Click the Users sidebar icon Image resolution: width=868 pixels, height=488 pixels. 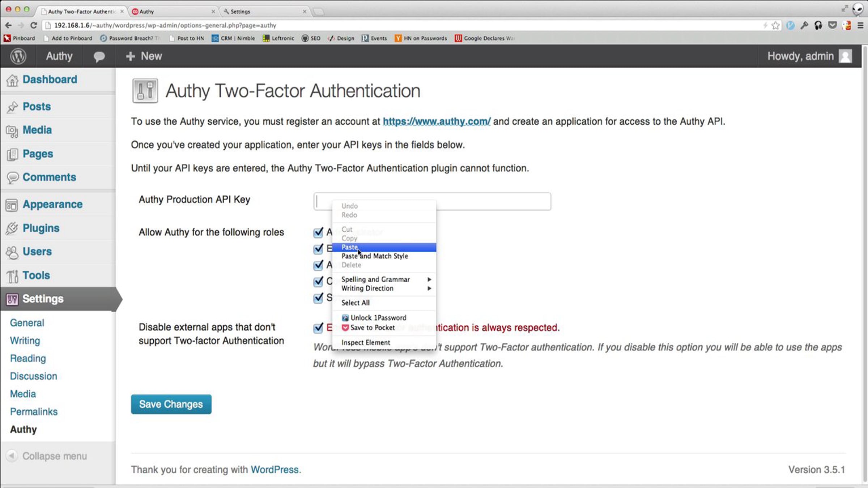(x=12, y=252)
